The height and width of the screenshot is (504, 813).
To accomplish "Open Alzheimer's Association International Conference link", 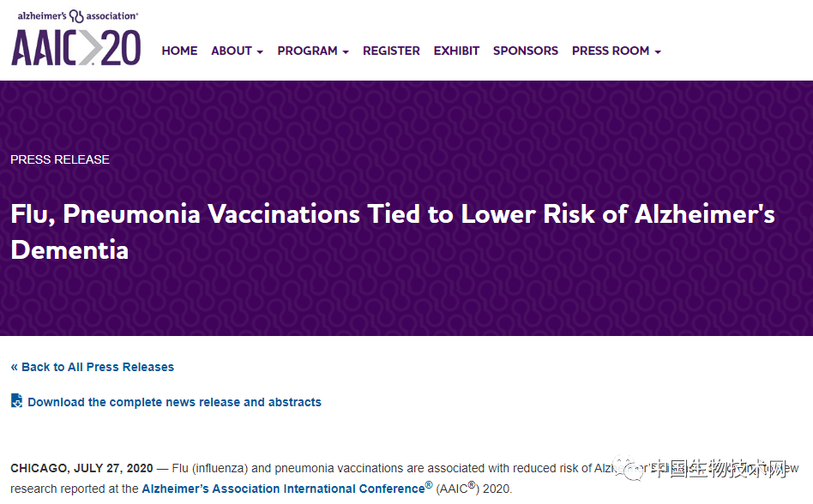I will [283, 489].
